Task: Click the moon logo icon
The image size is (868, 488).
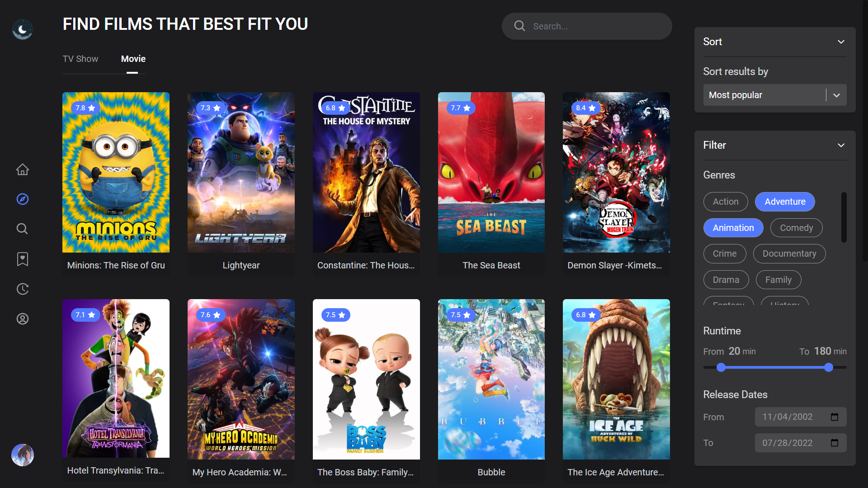Action: [x=23, y=29]
